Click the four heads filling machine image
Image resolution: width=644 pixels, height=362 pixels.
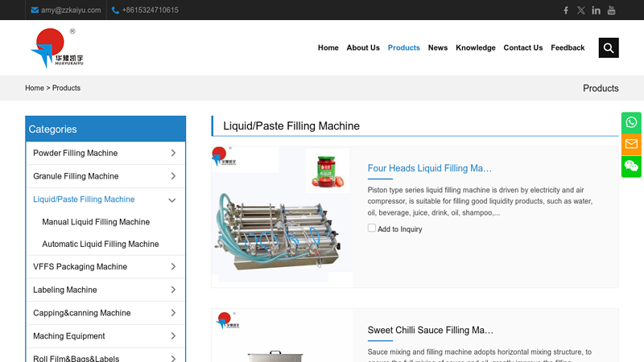pyautogui.click(x=283, y=216)
